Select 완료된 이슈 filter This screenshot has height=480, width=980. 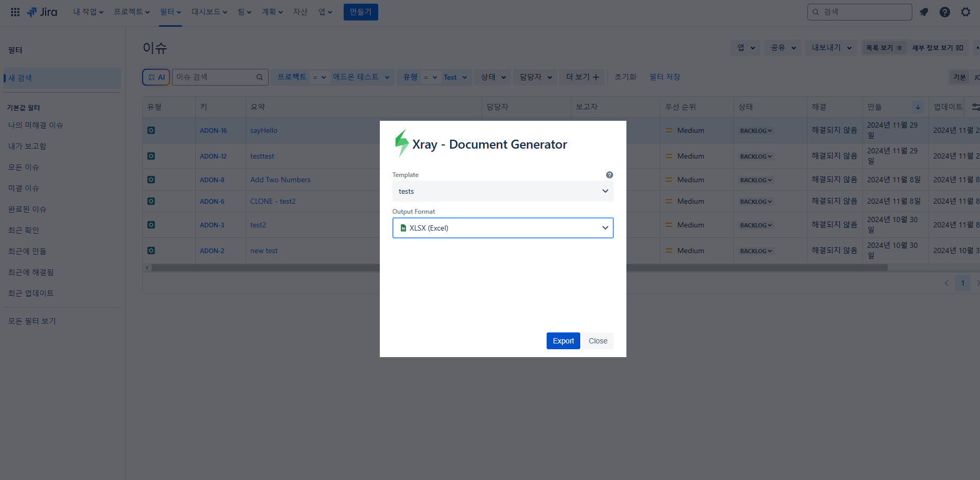[x=27, y=209]
